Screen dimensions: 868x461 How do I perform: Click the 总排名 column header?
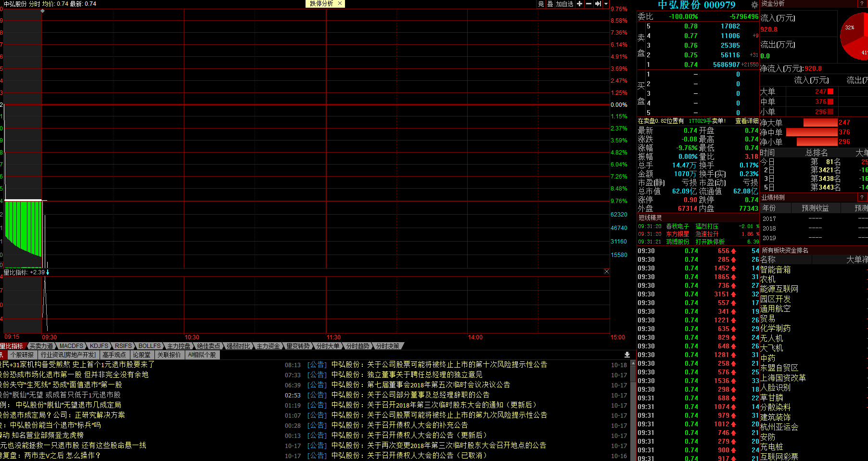coord(817,153)
